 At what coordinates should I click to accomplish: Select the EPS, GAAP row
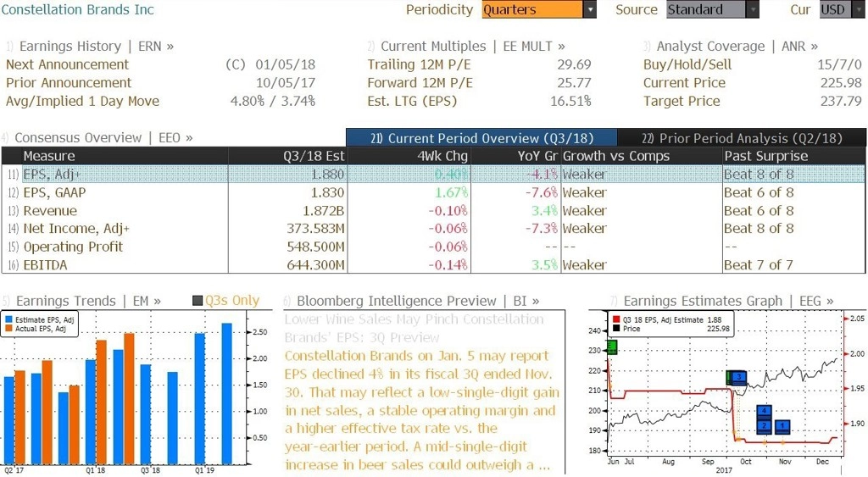(x=433, y=192)
